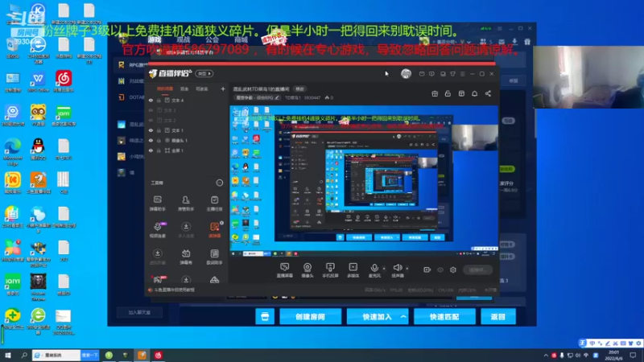Open the 歌词助手 tool
Image resolution: width=644 pixels, height=362 pixels.
click(214, 257)
